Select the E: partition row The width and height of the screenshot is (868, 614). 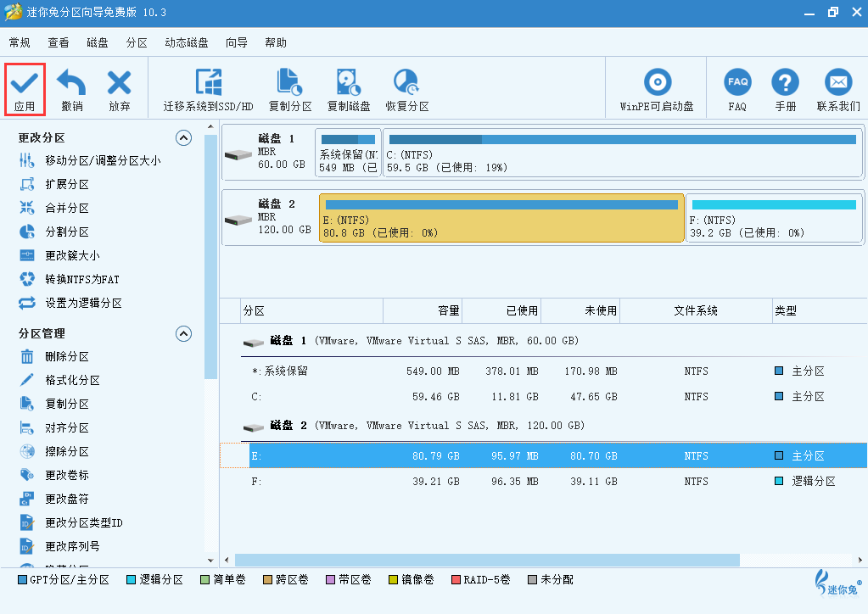click(544, 455)
